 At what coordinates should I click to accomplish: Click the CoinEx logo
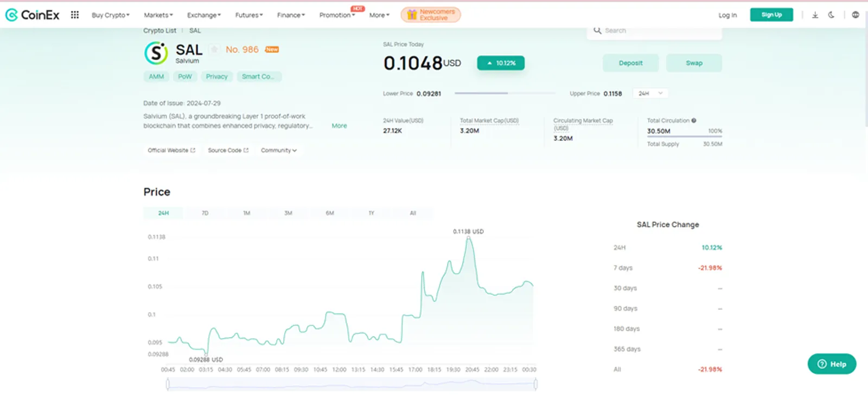(33, 15)
